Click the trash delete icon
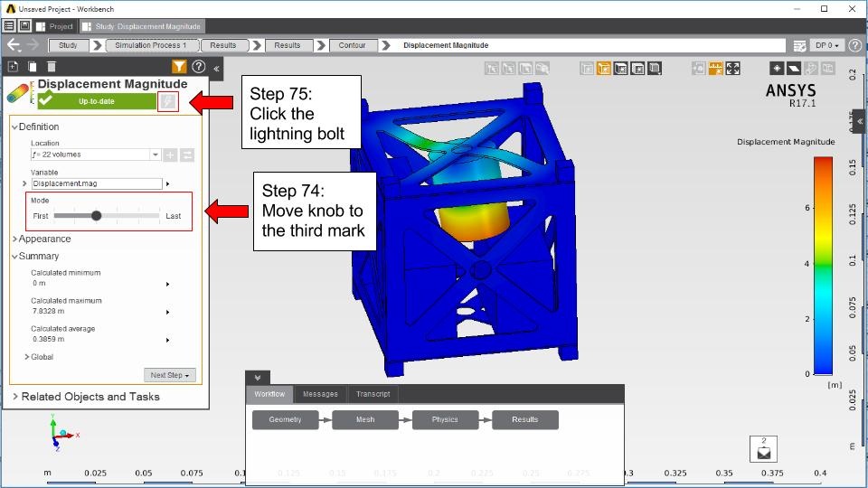Image resolution: width=868 pixels, height=488 pixels. [x=51, y=67]
